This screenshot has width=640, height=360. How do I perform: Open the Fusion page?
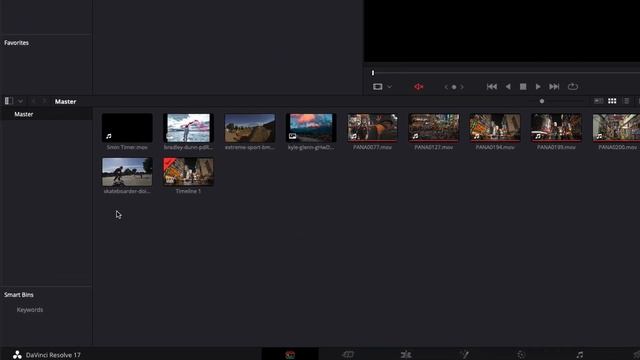coord(464,354)
